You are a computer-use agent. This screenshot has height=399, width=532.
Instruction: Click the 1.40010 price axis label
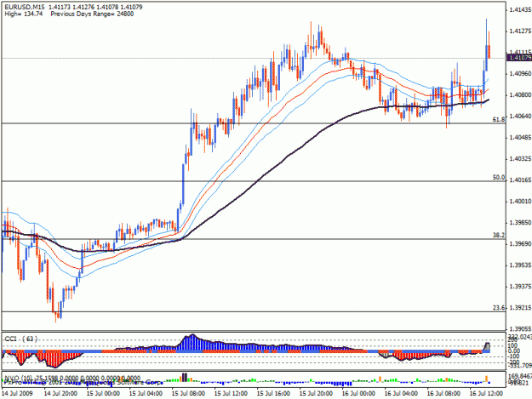click(x=520, y=202)
